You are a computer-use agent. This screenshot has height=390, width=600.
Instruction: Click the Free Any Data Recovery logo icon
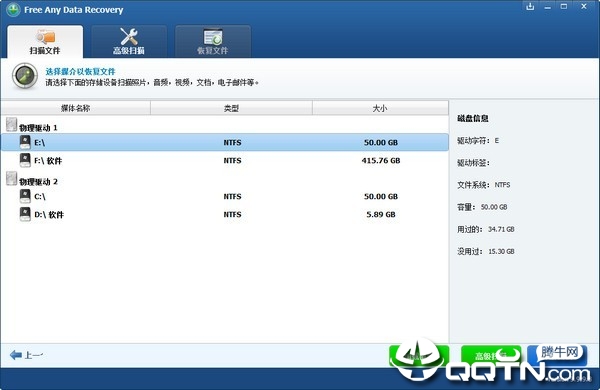pyautogui.click(x=13, y=10)
